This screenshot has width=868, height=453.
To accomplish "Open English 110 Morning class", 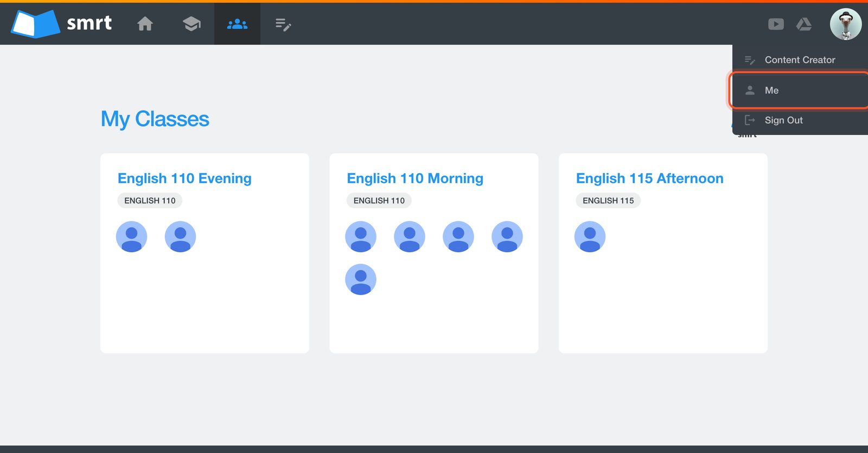I will [x=415, y=178].
